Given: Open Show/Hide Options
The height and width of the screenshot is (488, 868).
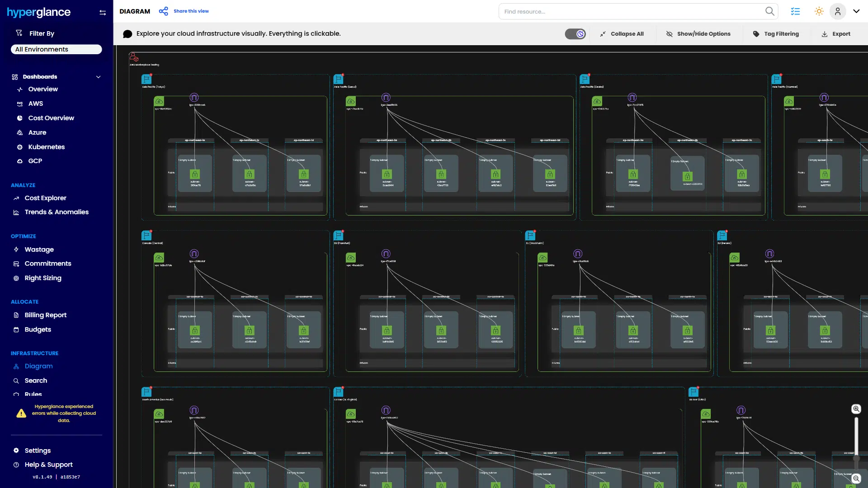Looking at the screenshot, I should (698, 34).
